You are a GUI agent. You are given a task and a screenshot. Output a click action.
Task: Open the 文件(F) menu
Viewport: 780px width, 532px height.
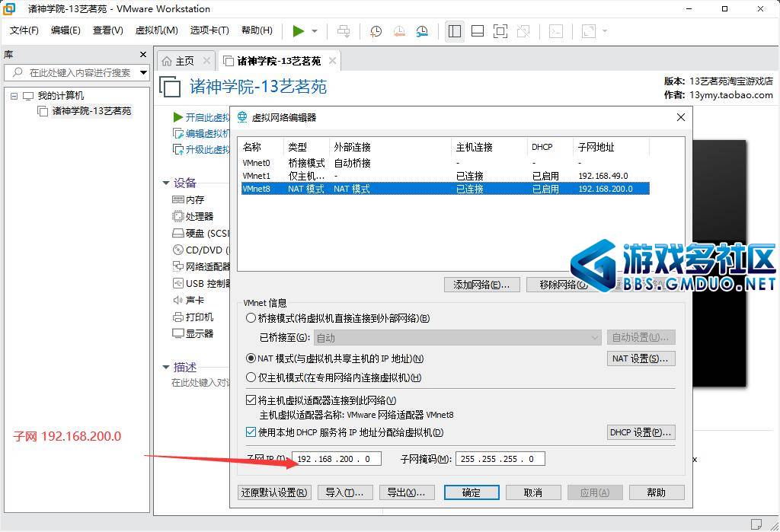[24, 30]
